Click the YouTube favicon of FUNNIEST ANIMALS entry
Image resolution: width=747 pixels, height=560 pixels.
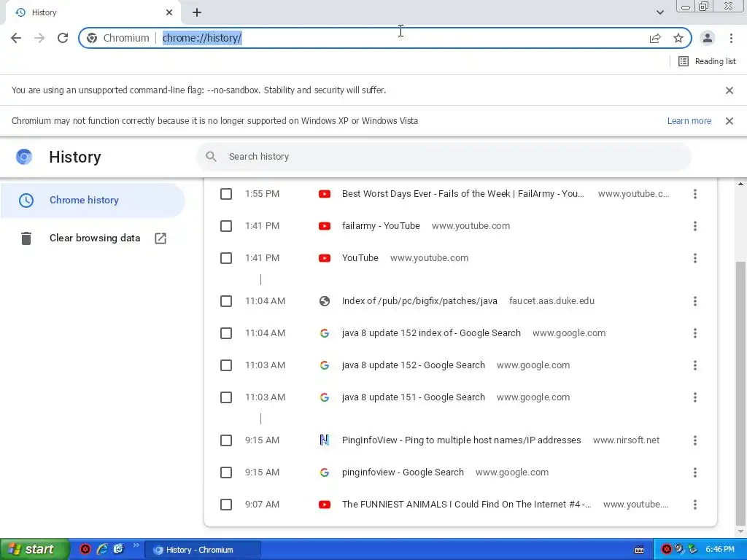[x=325, y=505]
